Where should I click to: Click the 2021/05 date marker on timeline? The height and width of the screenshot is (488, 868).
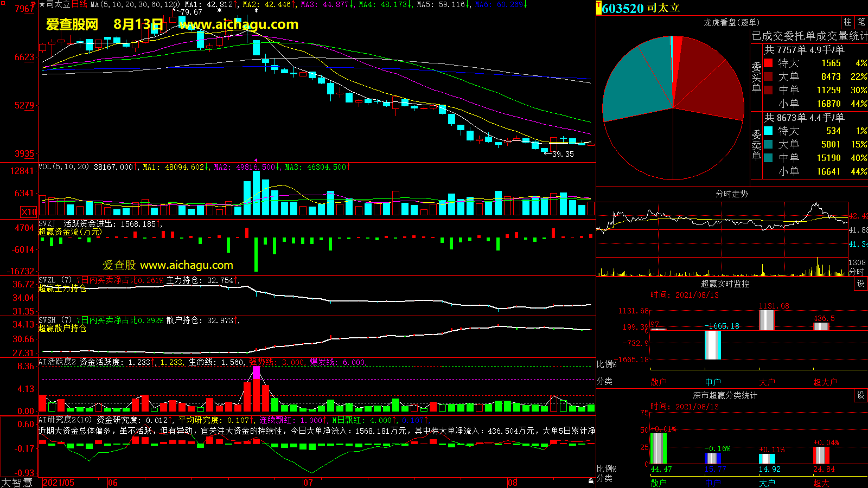pyautogui.click(x=59, y=483)
